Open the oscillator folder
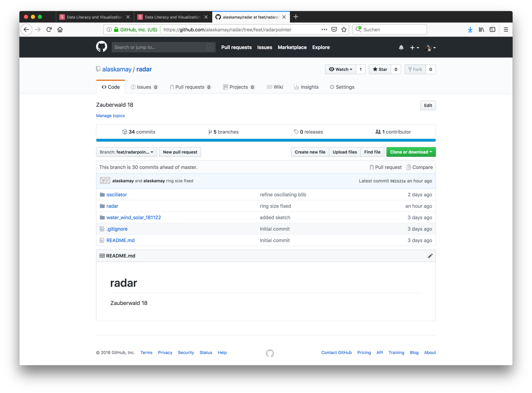 click(x=116, y=194)
